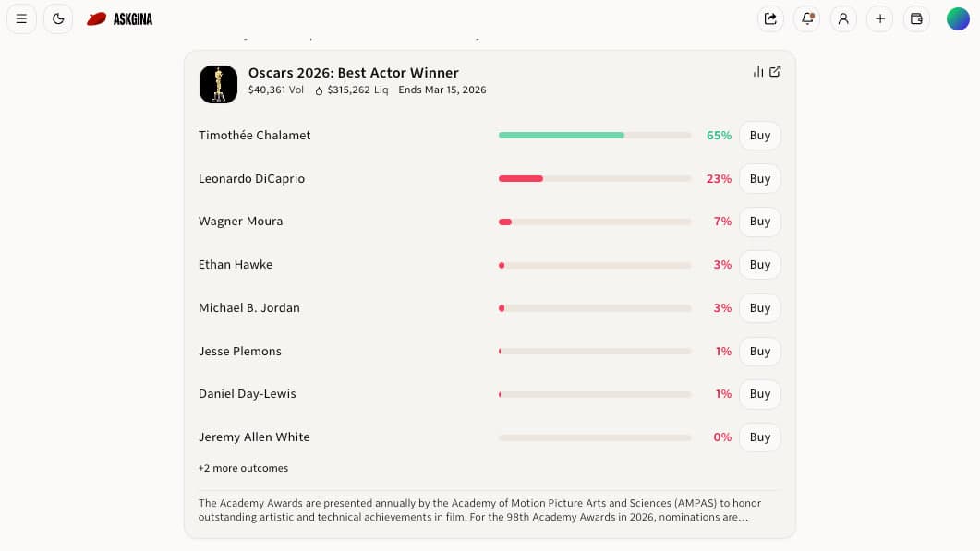Screen dimensions: 980x551
Task: Toggle dark mode with the moon icon
Action: (x=58, y=18)
